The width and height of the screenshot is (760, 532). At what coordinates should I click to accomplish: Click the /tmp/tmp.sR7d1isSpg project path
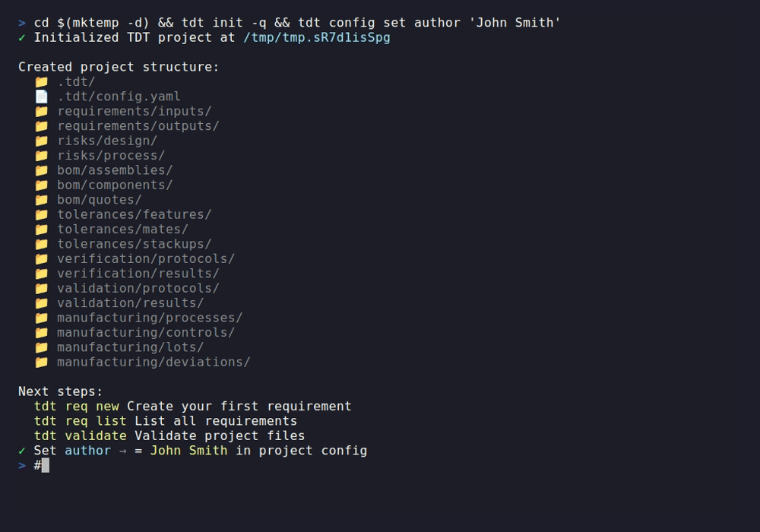coord(317,37)
